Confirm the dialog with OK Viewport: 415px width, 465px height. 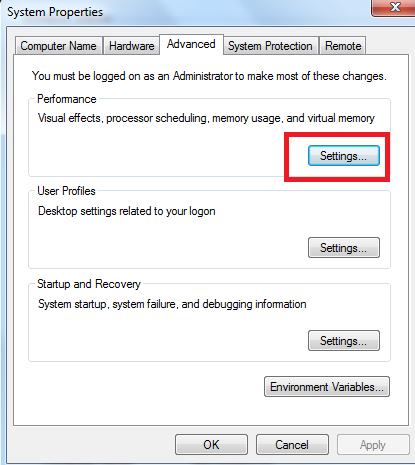tap(211, 445)
